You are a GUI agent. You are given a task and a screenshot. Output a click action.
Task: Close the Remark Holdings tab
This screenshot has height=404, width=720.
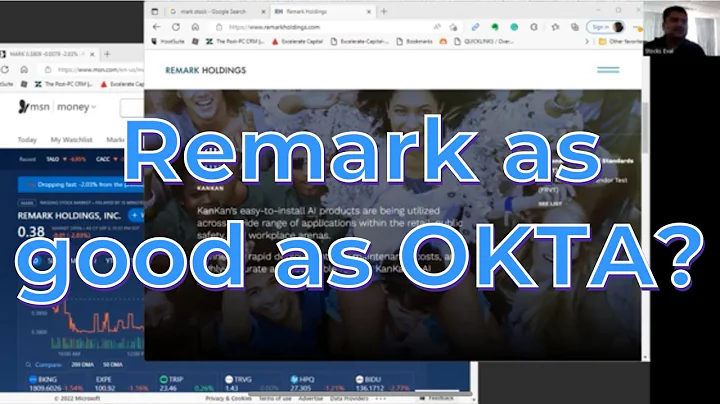coord(369,11)
